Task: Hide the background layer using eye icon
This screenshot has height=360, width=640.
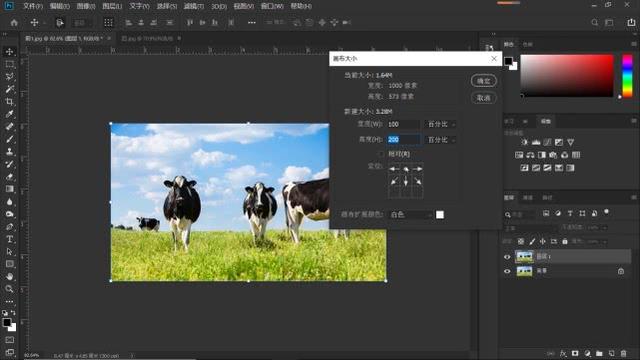Action: tap(507, 271)
